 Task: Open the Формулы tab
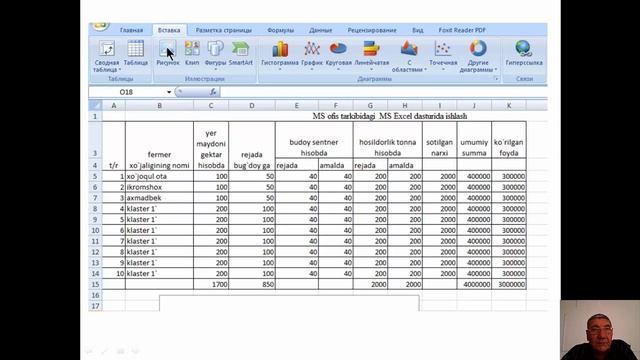(280, 30)
